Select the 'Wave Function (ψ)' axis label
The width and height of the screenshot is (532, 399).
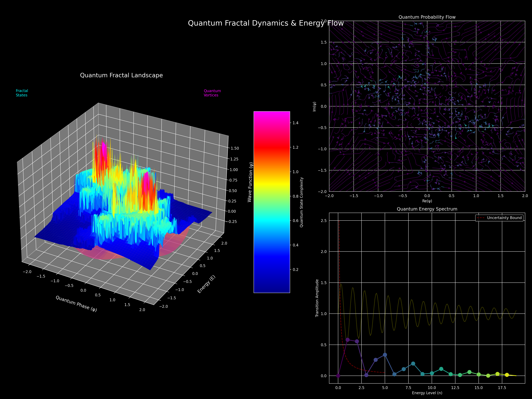(x=250, y=182)
